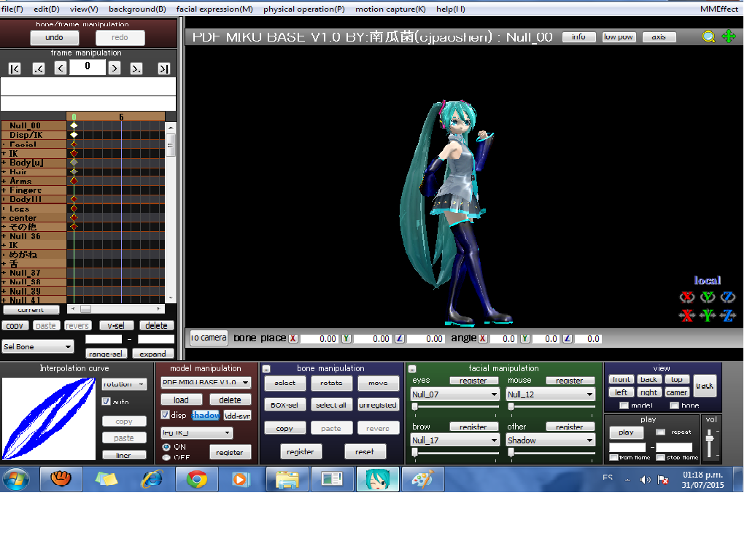
Task: Expand the Body[u] bone group
Action: pyautogui.click(x=4, y=163)
